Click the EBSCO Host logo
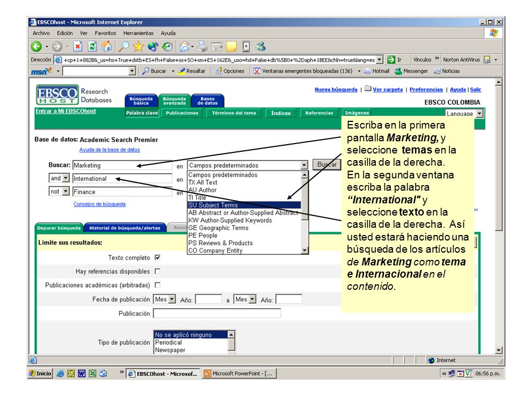532x399 pixels. coord(57,95)
